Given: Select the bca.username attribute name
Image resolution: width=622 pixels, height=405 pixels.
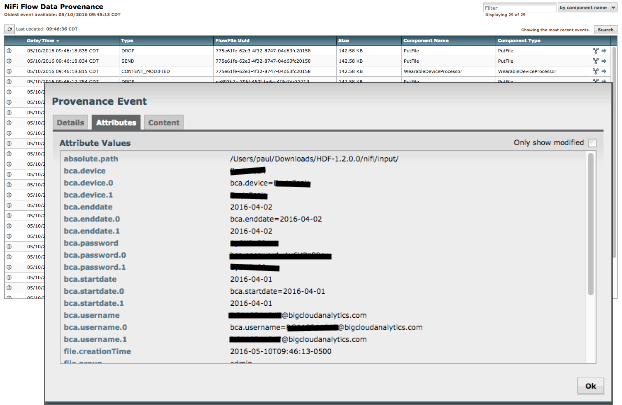Looking at the screenshot, I should click(92, 315).
